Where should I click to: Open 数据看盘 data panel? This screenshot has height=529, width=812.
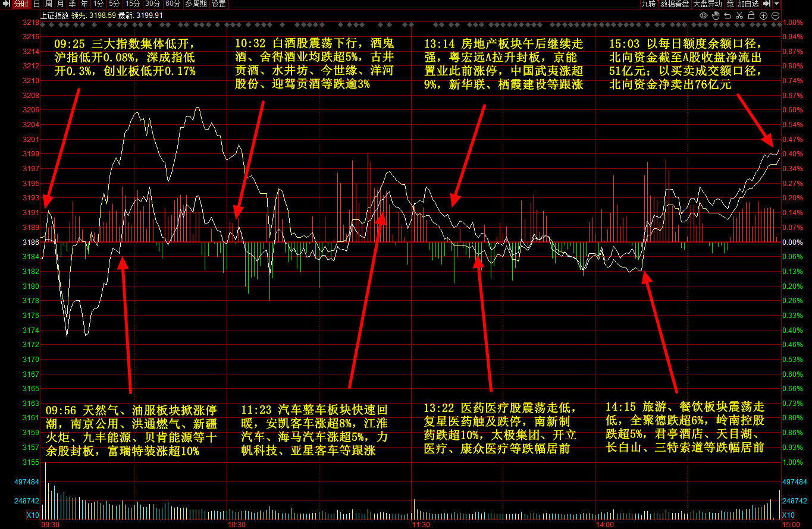pyautogui.click(x=675, y=4)
